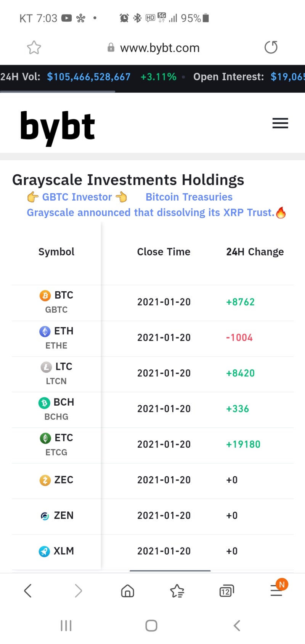Select the ZEC coin icon

pos(45,480)
